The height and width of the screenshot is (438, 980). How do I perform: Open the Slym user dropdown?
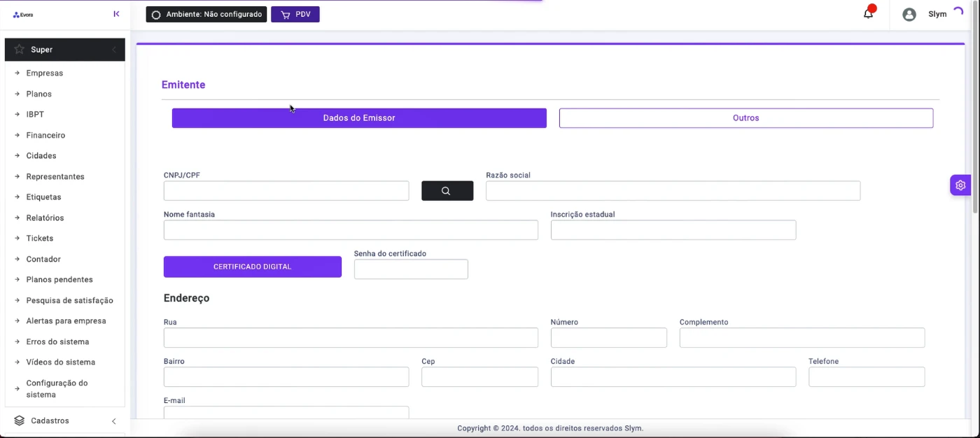tap(937, 14)
